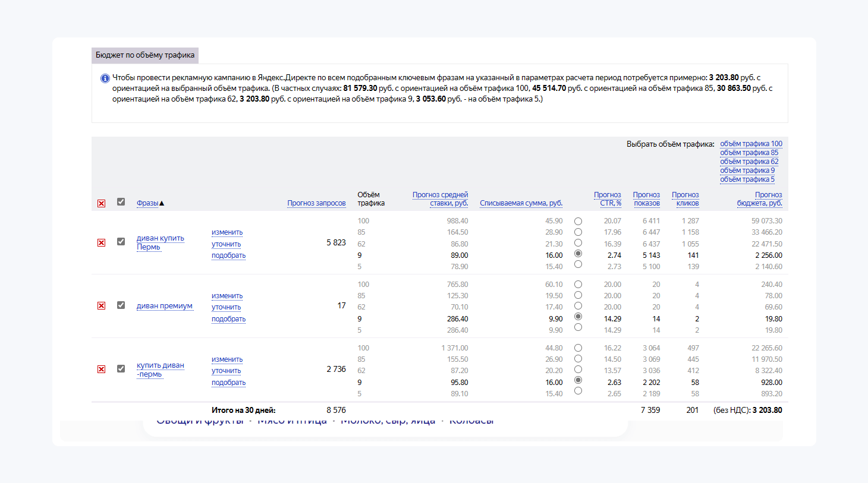Choose 'объём трафика 9' link
This screenshot has width=868, height=483.
click(x=747, y=171)
